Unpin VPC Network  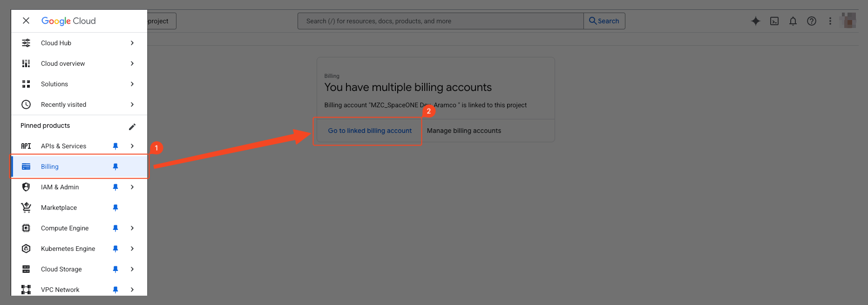(x=115, y=290)
